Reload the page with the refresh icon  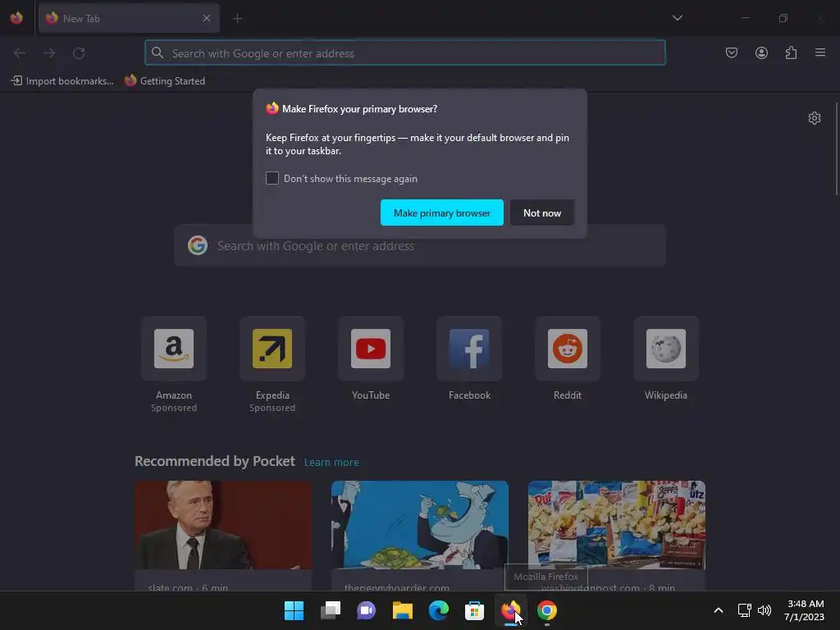[79, 53]
